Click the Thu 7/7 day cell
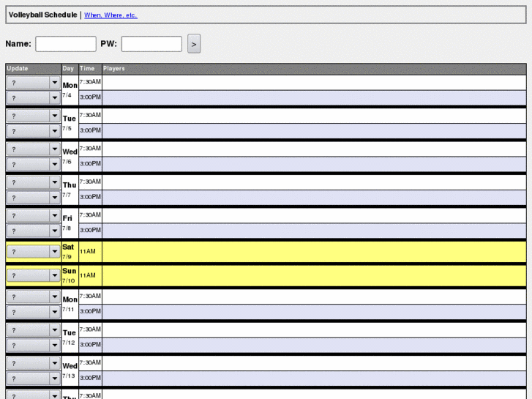 click(70, 190)
